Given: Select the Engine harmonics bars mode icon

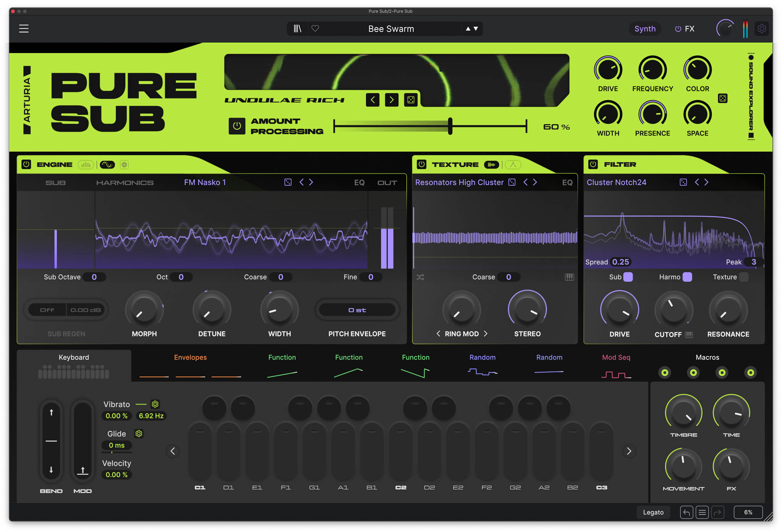Looking at the screenshot, I should 86,165.
